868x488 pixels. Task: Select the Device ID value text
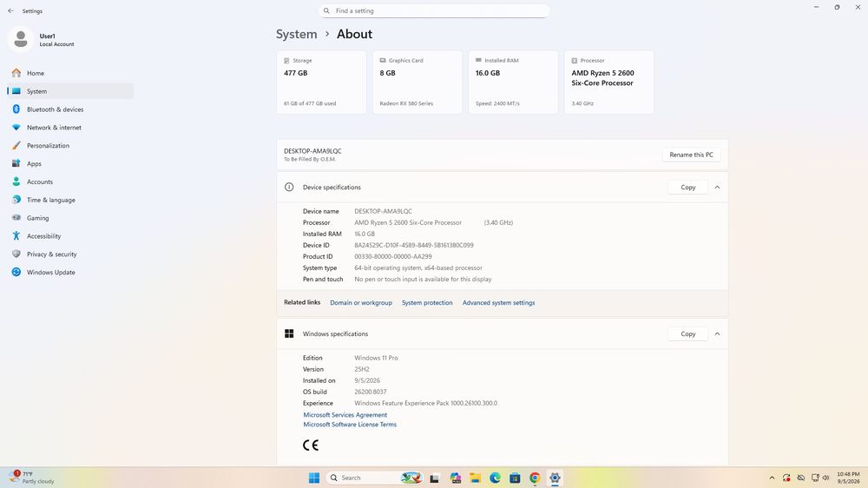pyautogui.click(x=413, y=245)
